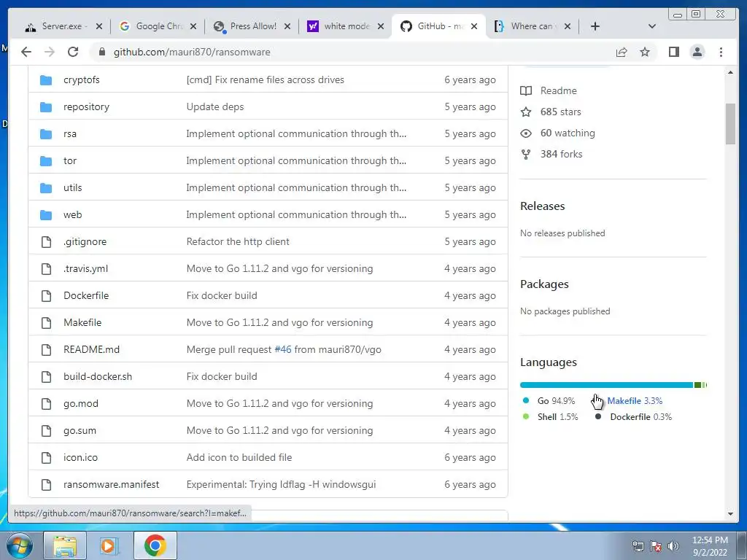Click the Languages color bar
747x560 pixels.
click(x=613, y=385)
